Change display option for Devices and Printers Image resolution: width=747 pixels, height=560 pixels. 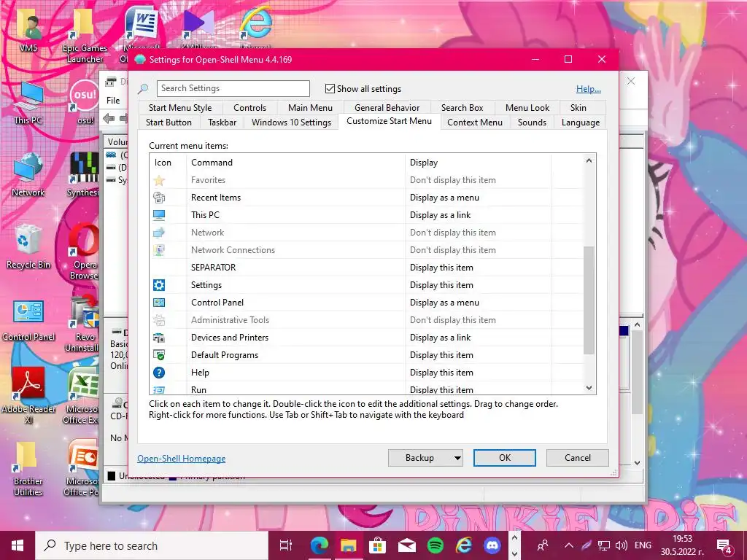pos(440,338)
